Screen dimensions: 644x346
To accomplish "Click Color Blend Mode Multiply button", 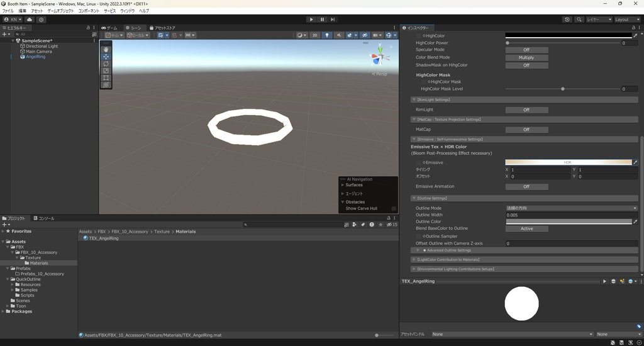I will (526, 57).
